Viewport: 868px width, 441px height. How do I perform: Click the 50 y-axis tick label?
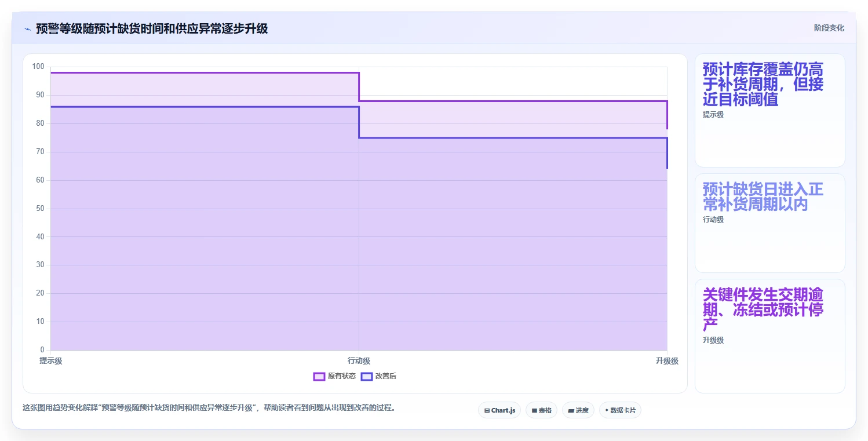[x=40, y=209]
